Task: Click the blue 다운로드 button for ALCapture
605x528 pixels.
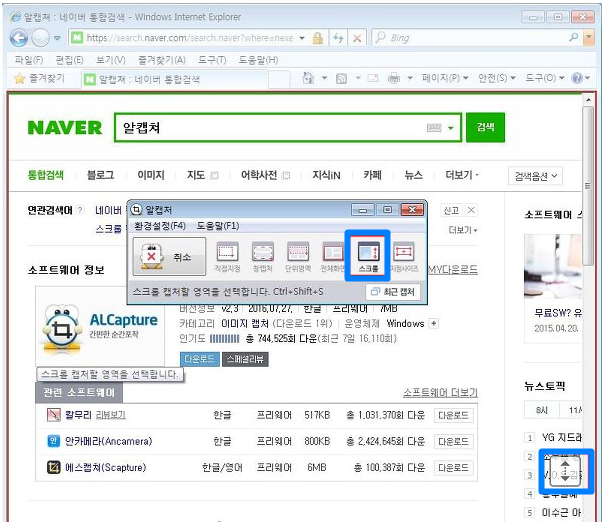Action: [199, 359]
